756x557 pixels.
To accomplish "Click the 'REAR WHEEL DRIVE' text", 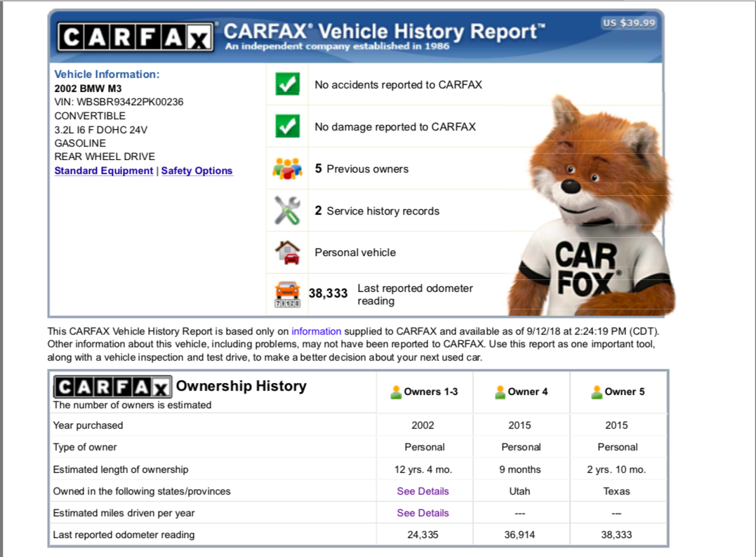I will coord(105,156).
